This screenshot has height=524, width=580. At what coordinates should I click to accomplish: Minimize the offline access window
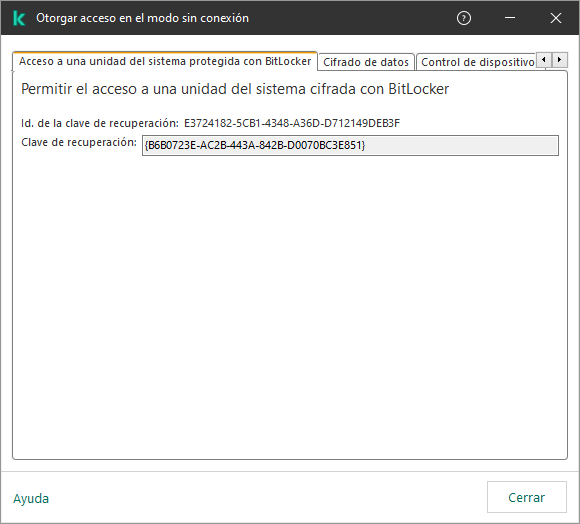coord(510,18)
